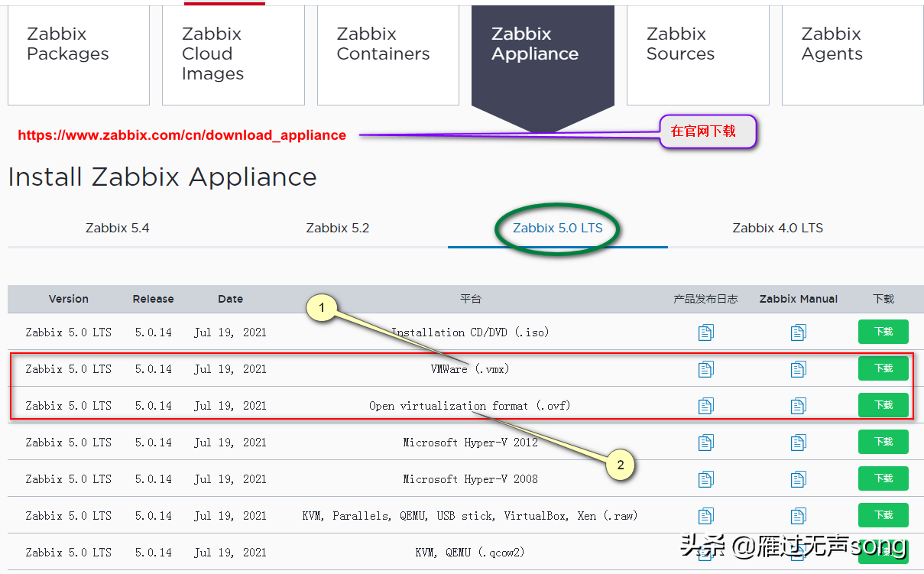Screen dimensions: 924x574
Task: Switch to the Zabbix 5.4 tab
Action: 118,228
